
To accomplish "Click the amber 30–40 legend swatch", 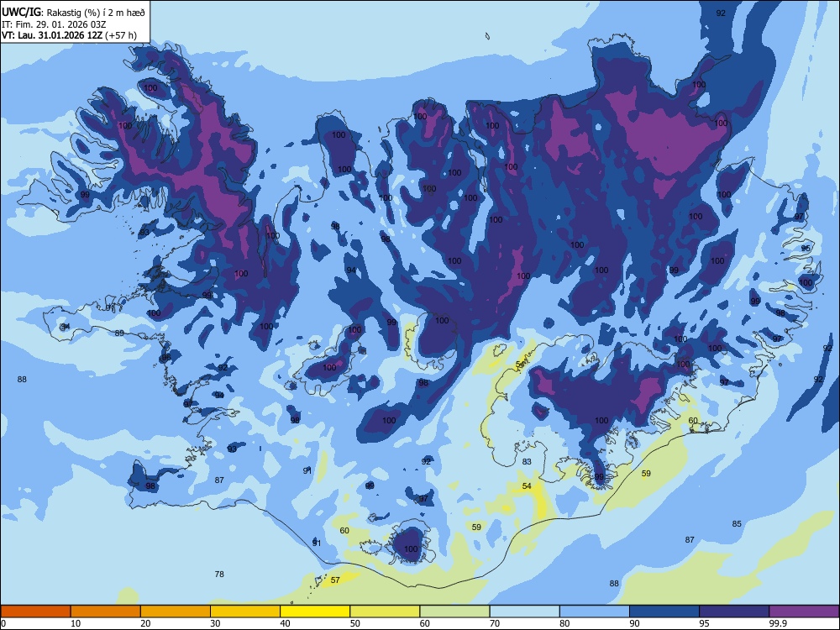I will [244, 612].
